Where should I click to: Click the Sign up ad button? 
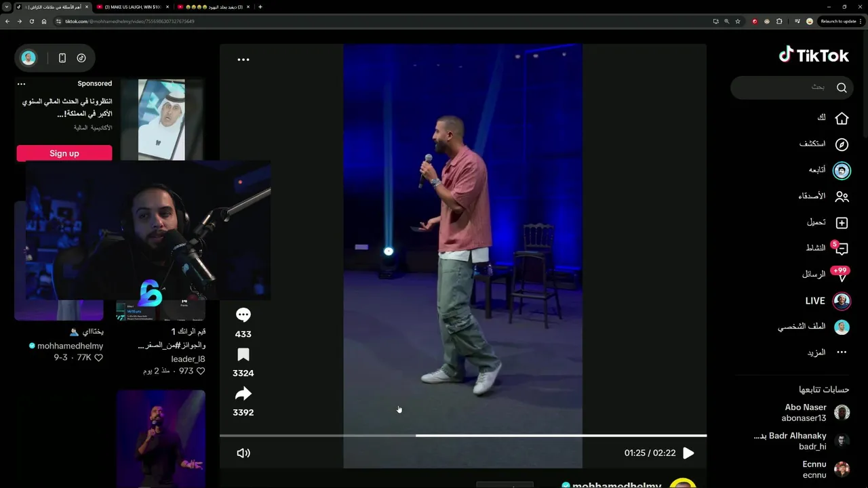point(64,153)
